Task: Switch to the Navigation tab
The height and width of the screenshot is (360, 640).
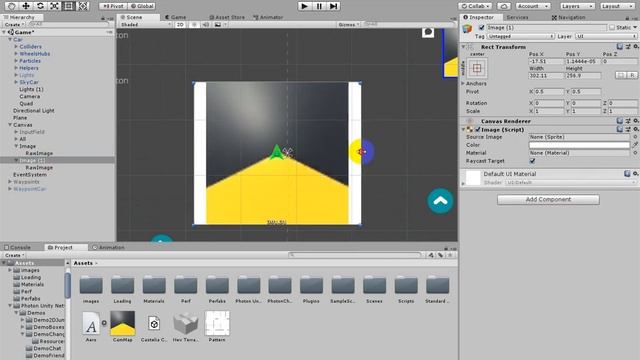Action: click(x=568, y=18)
